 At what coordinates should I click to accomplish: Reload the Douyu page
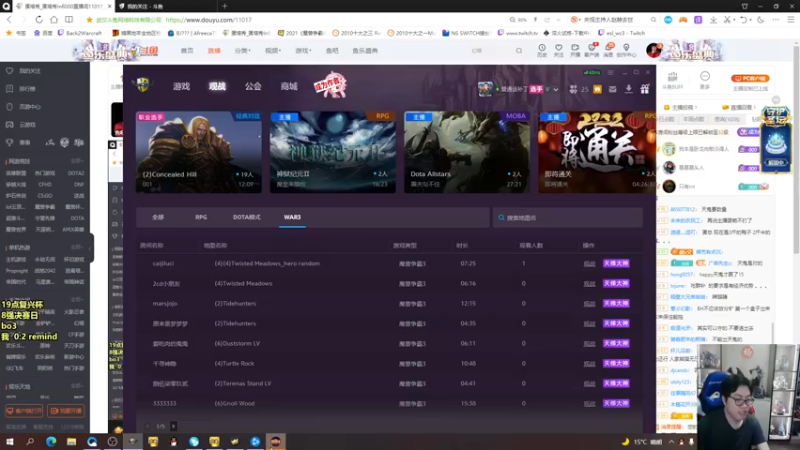(39, 19)
